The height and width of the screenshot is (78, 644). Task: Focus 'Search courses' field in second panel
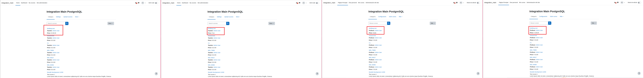point(217,23)
